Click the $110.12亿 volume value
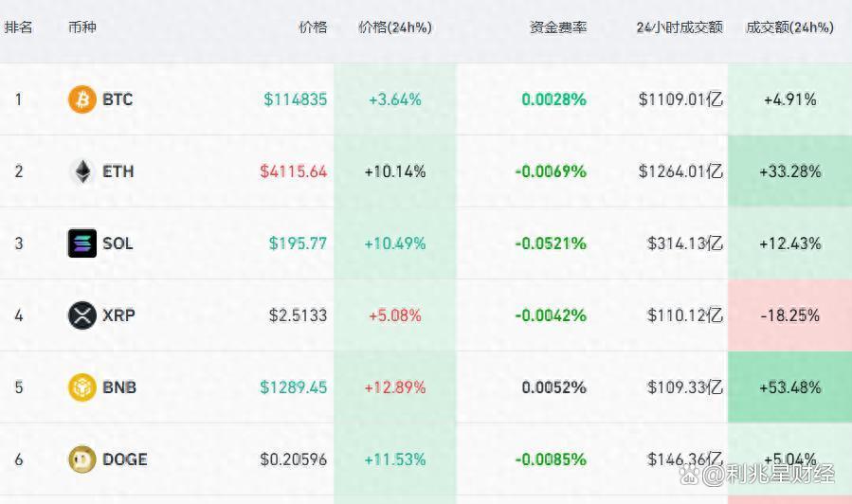 pos(685,315)
